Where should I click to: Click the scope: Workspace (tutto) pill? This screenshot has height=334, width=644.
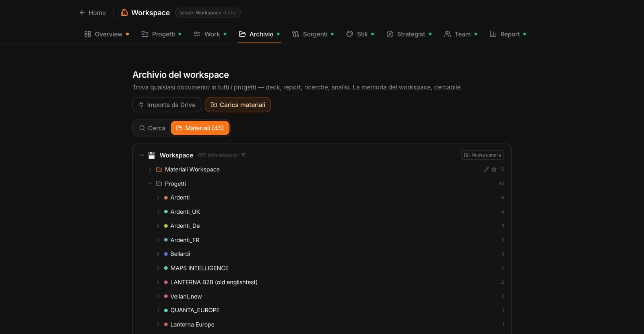tap(208, 12)
